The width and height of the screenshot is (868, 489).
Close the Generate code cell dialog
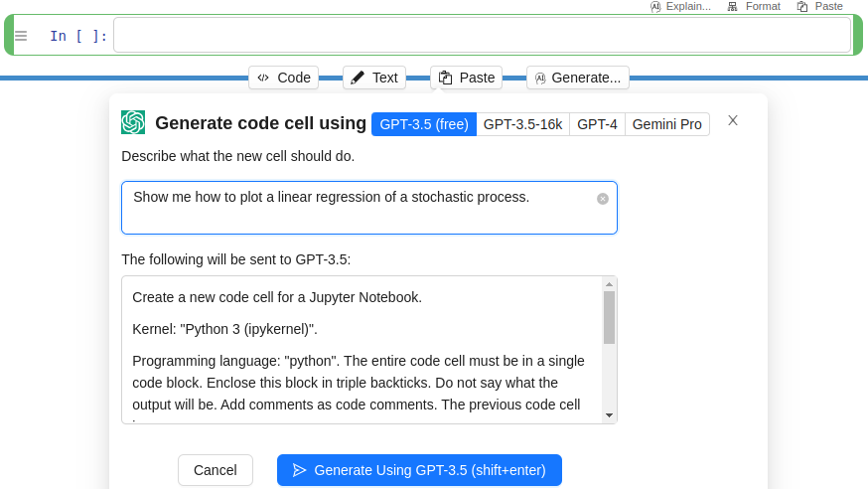point(733,120)
